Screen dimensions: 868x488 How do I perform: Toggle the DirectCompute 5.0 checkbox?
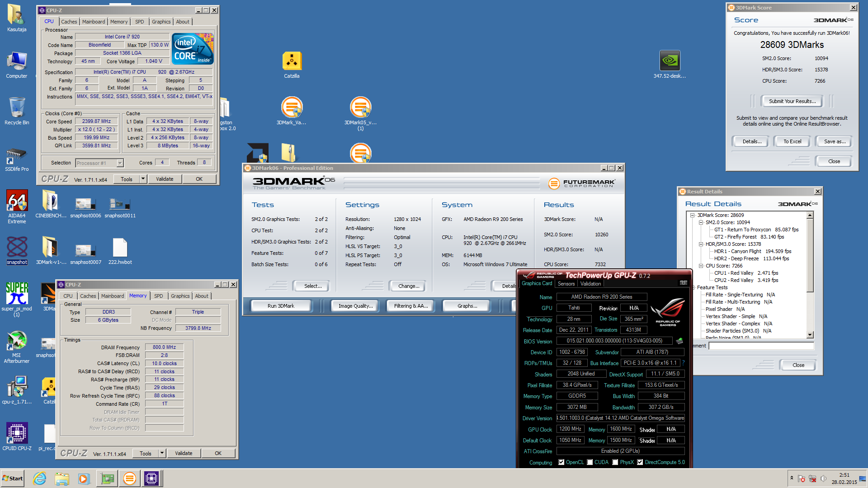[640, 462]
